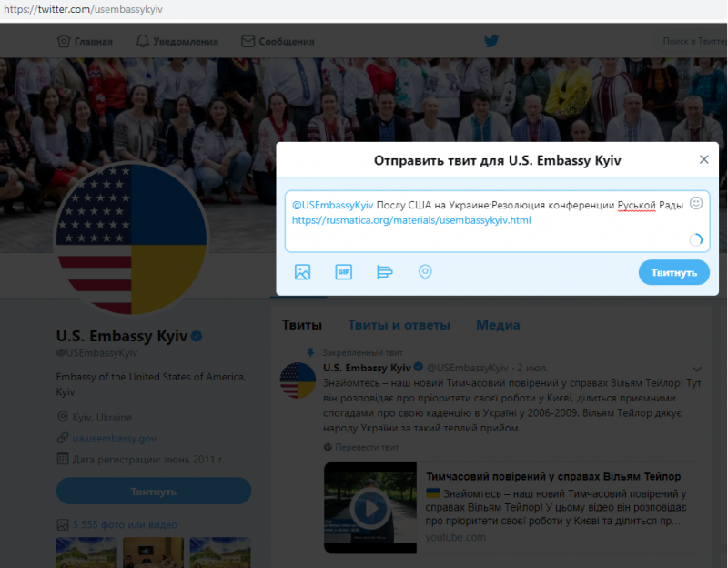Click the profile Твитнуть button

[x=154, y=491]
